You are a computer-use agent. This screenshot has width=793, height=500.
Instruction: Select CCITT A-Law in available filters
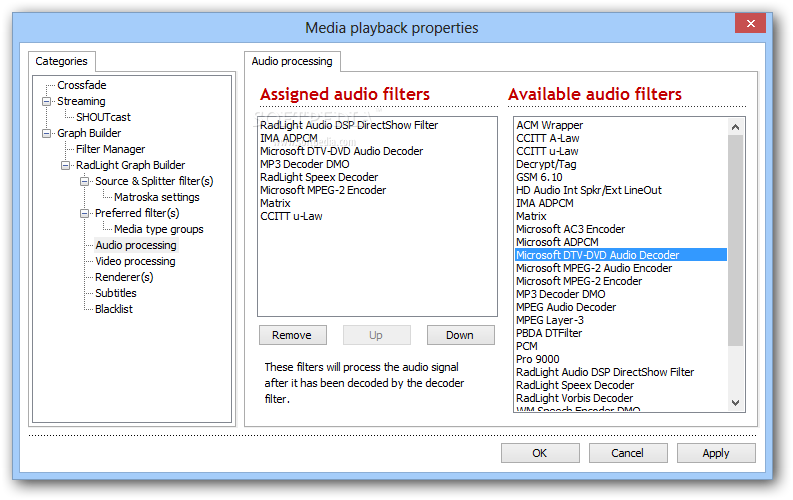[621, 139]
